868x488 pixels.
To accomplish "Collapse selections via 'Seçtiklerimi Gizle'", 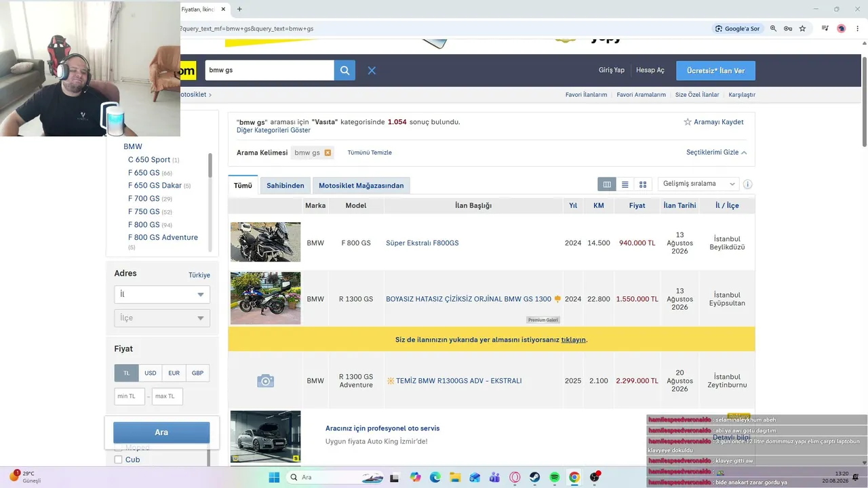I will (716, 152).
